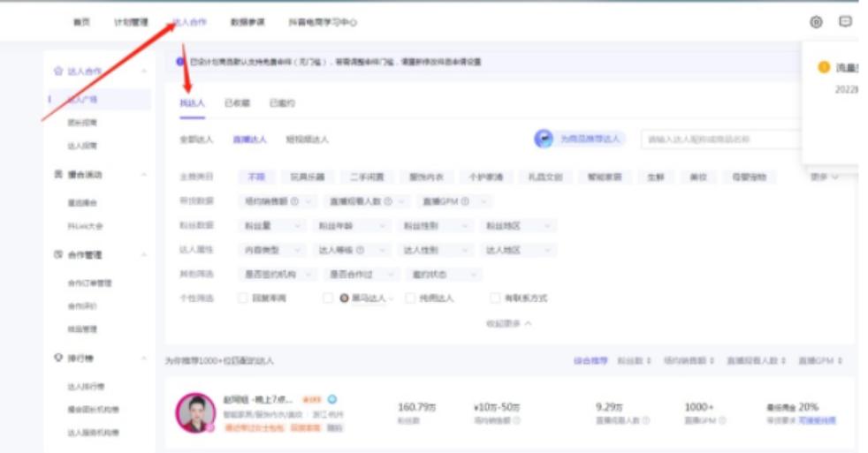Open the 达人性别 dropdown

click(436, 250)
